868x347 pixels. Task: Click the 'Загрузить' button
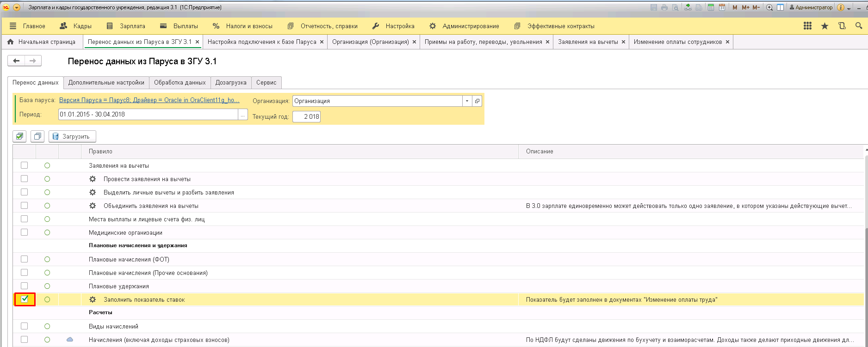pos(72,136)
